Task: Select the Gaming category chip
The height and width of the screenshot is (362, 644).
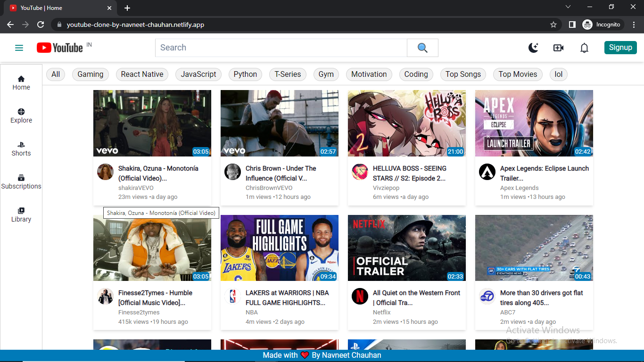Action: click(x=90, y=74)
